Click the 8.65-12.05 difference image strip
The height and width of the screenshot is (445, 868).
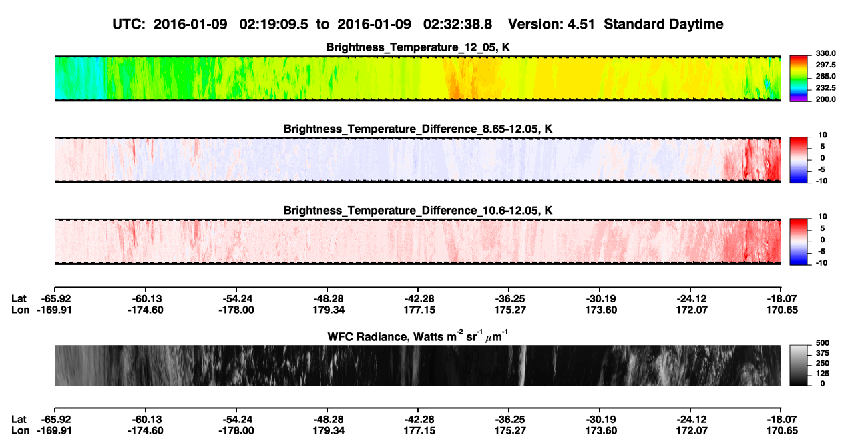(418, 159)
